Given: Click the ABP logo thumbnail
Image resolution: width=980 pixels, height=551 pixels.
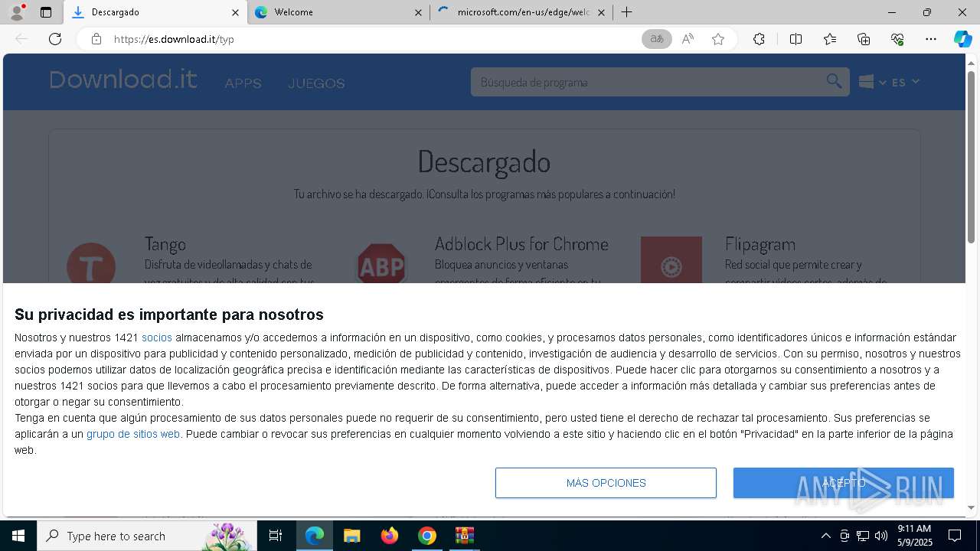Looking at the screenshot, I should [x=381, y=264].
